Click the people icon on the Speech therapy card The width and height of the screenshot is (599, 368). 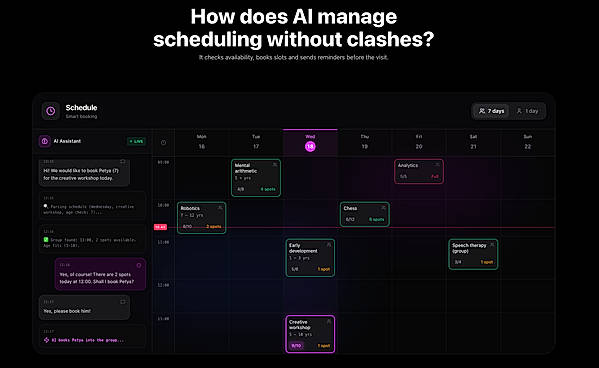(492, 245)
